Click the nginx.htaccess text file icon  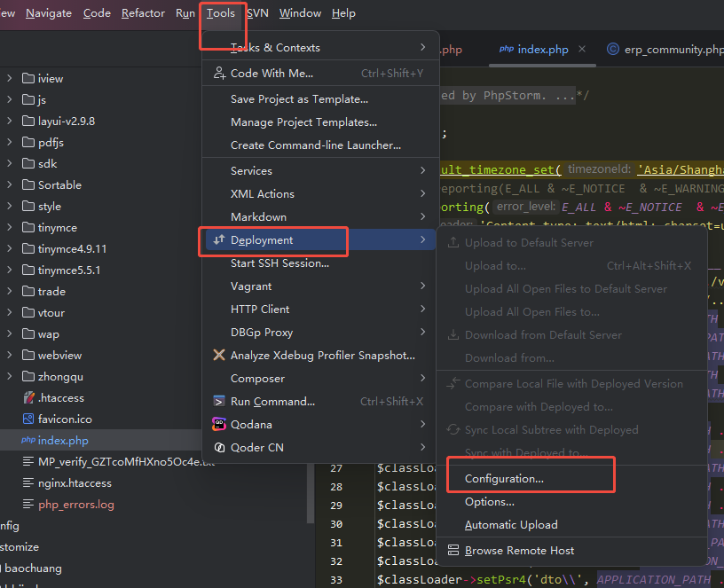click(x=28, y=482)
